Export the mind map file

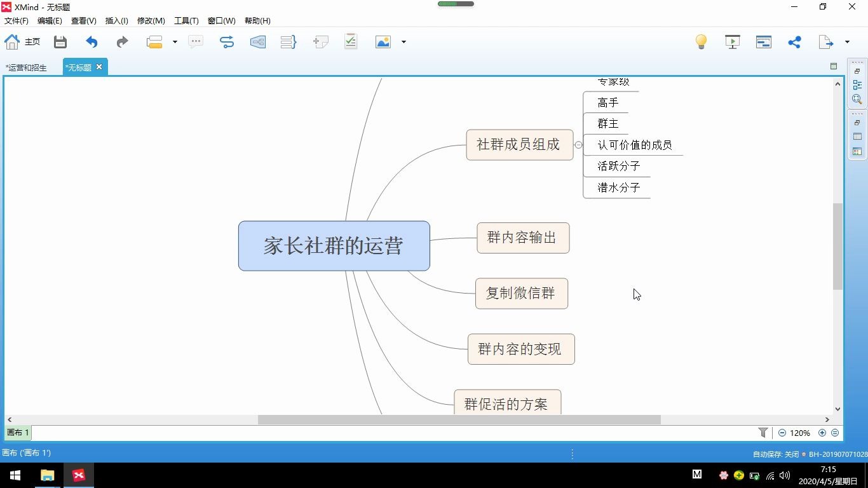point(825,42)
